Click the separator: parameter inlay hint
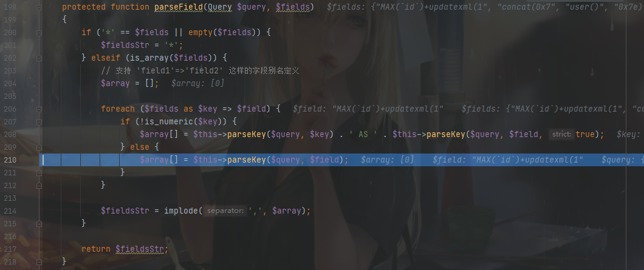Image resolution: width=644 pixels, height=270 pixels. (x=225, y=211)
